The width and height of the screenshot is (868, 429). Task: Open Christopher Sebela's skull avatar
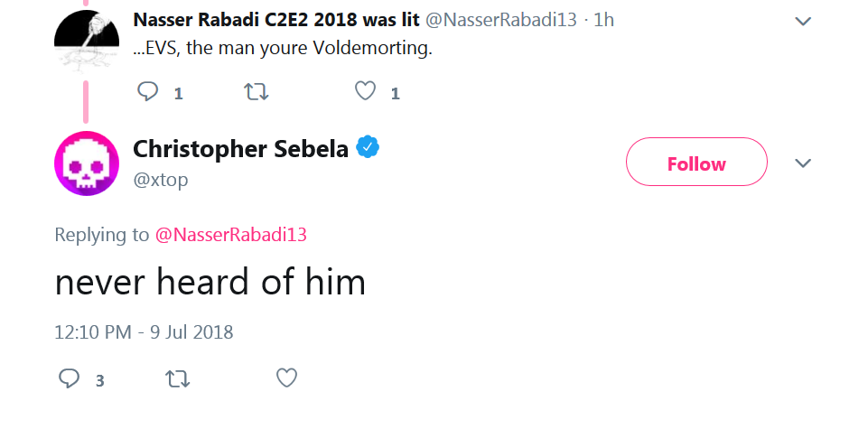[x=87, y=163]
